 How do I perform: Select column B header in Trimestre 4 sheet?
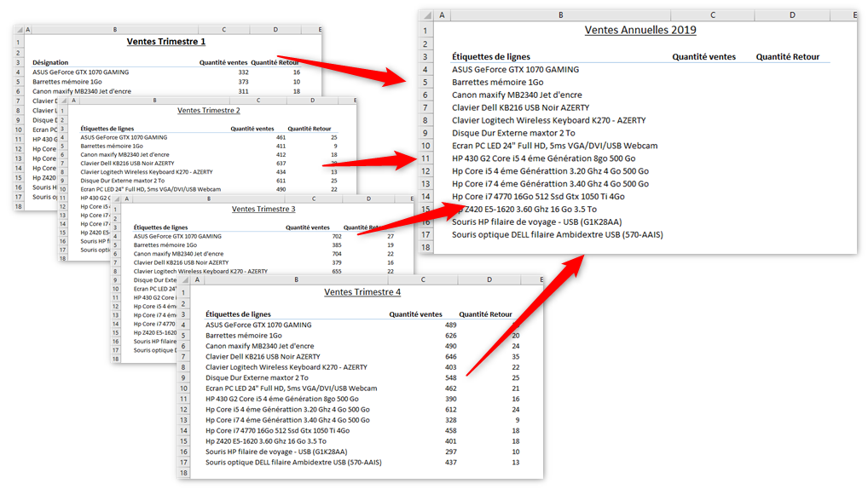296,280
